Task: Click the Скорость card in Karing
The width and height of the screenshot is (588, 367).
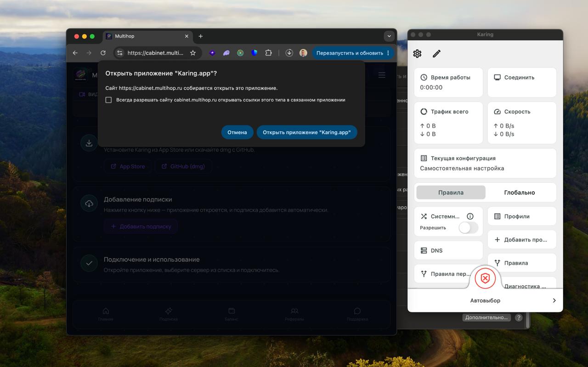Action: [522, 123]
